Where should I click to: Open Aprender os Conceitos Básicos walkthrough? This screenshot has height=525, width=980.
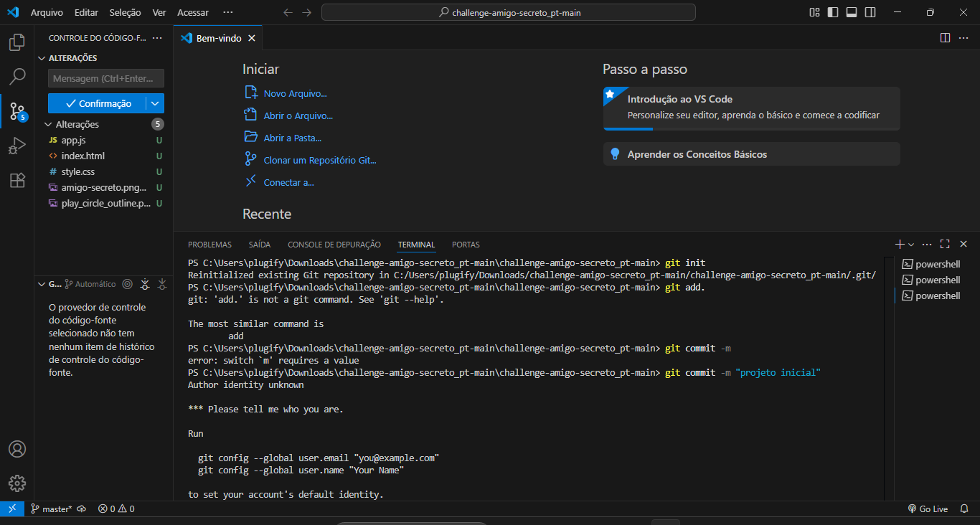(751, 154)
